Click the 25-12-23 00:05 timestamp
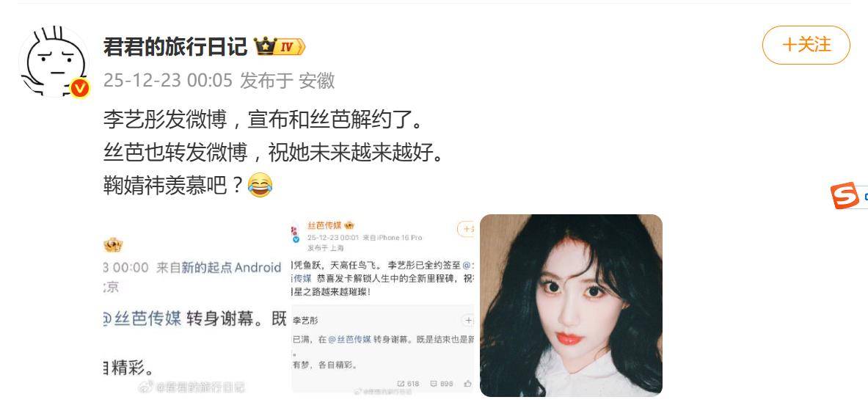 [168, 81]
